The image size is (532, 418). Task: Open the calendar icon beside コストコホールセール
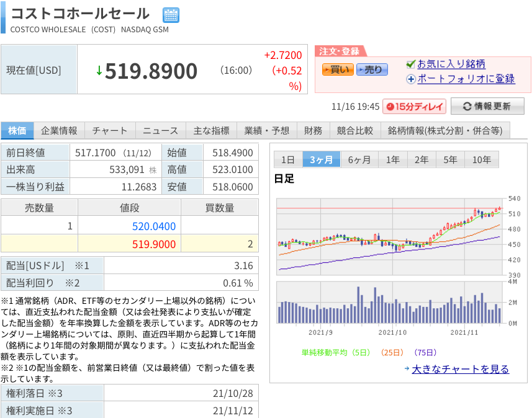coord(171,16)
